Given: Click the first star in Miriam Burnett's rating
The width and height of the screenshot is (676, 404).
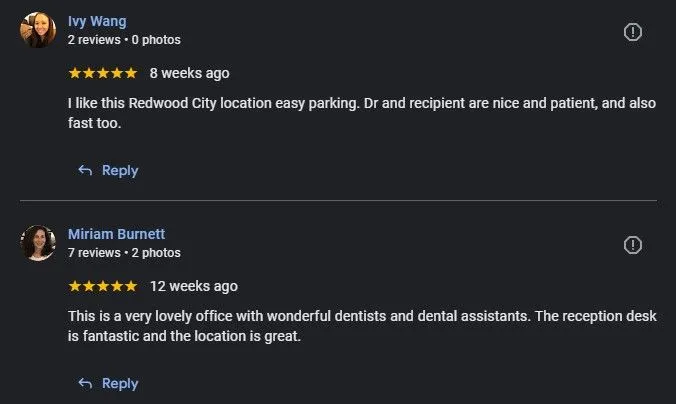Looking at the screenshot, I should (74, 286).
